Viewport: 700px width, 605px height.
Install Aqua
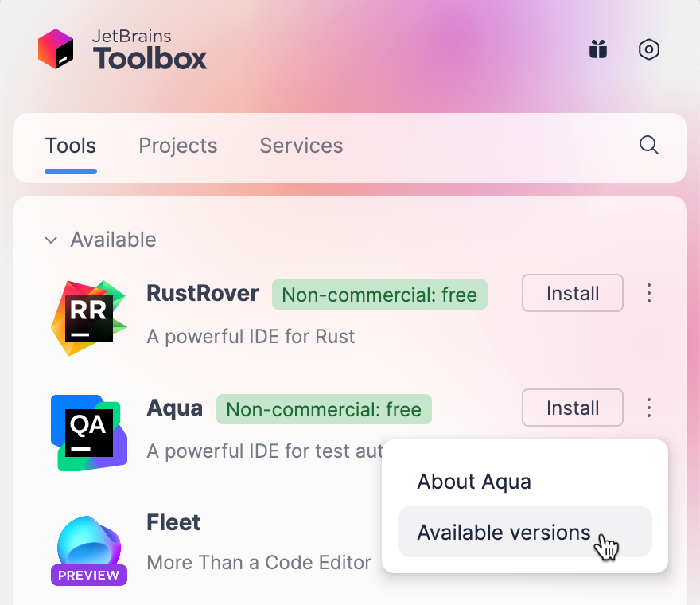pos(572,408)
